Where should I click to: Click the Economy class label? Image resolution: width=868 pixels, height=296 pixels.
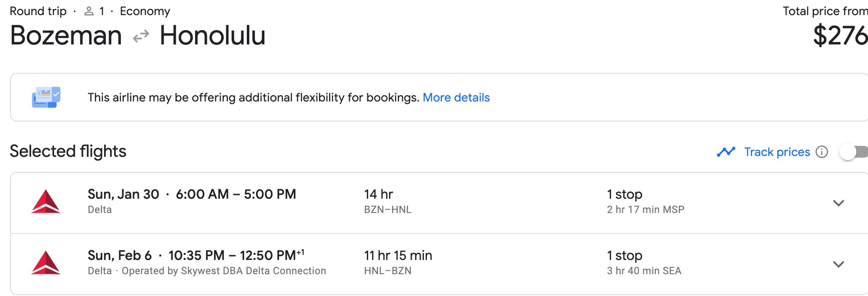click(x=145, y=11)
